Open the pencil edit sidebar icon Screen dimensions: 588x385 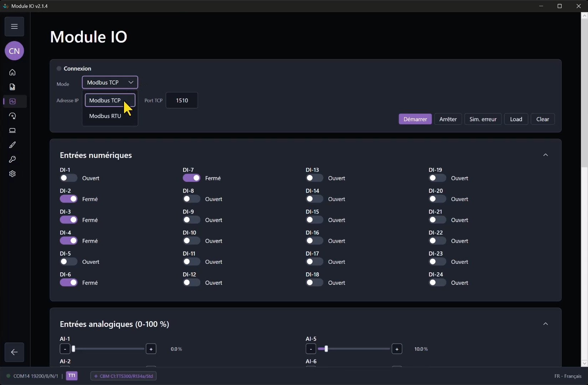point(12,145)
